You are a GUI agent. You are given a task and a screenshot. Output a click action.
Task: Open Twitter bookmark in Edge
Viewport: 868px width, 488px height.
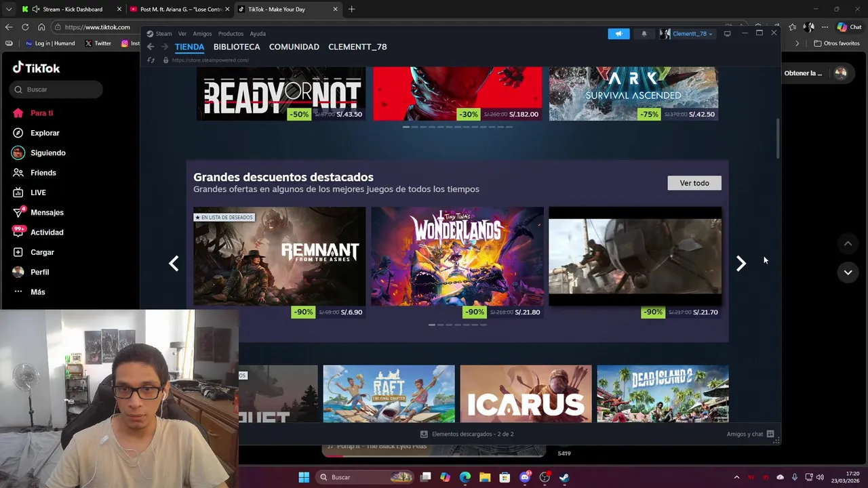click(98, 43)
